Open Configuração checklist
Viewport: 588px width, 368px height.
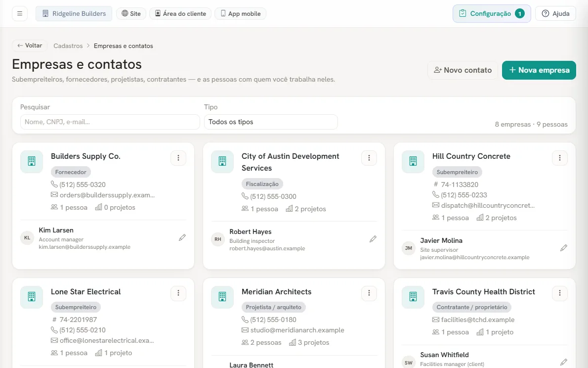[x=492, y=13]
